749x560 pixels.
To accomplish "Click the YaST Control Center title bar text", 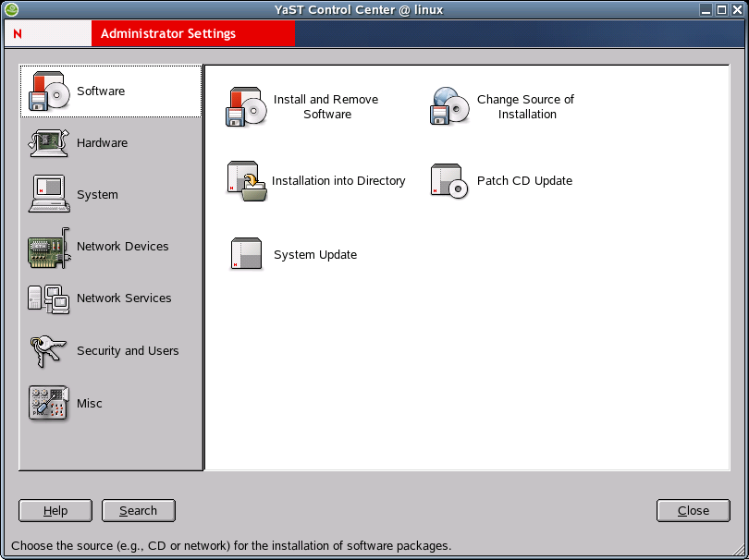I will [359, 9].
